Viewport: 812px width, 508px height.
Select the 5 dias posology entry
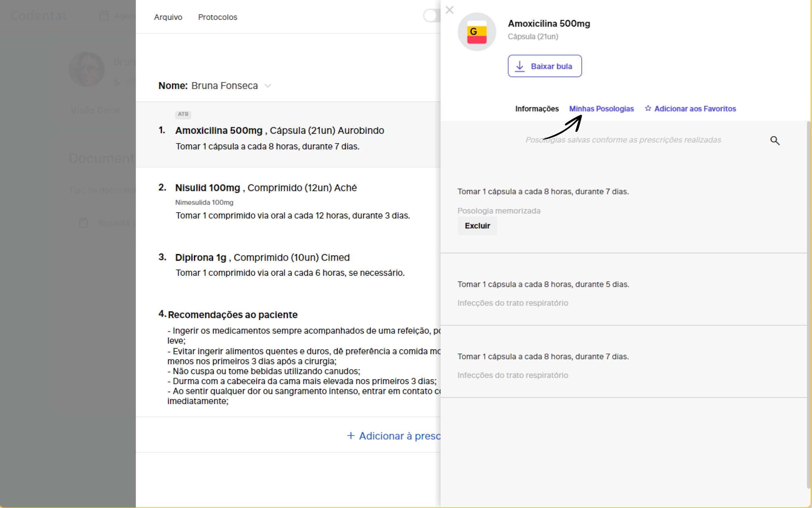point(543,285)
